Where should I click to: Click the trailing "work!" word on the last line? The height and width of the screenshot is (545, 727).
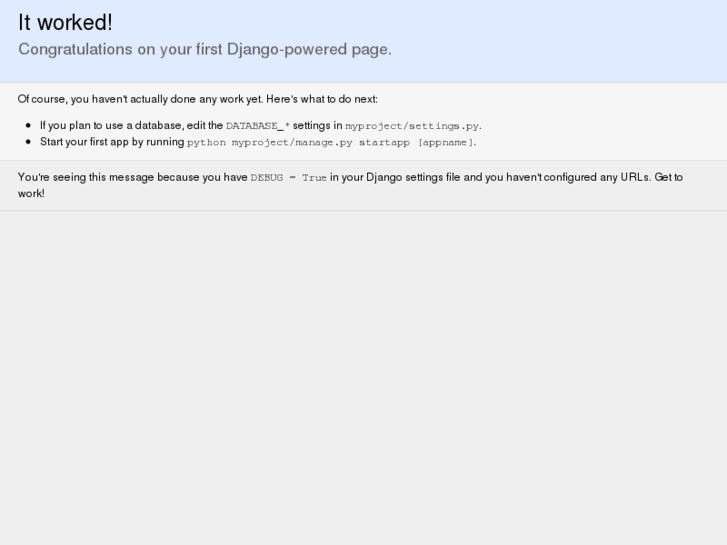click(31, 193)
